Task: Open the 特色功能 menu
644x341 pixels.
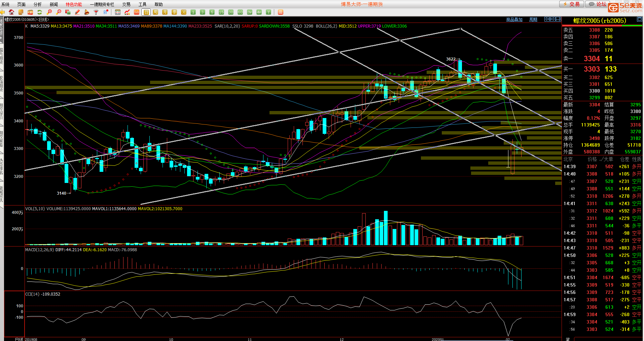Action: coord(74,4)
